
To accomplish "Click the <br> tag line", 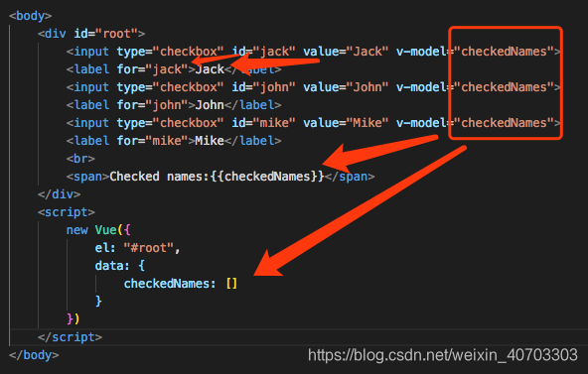I will click(x=80, y=159).
